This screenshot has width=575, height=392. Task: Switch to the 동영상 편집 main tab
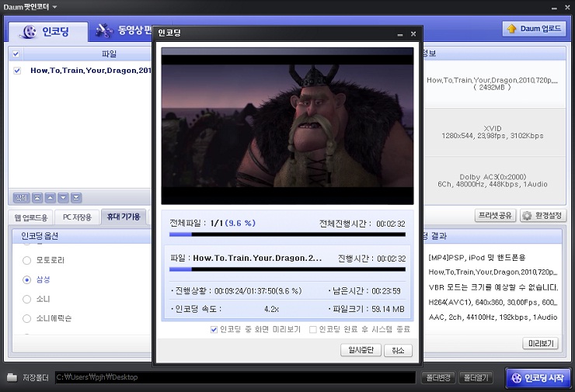(124, 30)
